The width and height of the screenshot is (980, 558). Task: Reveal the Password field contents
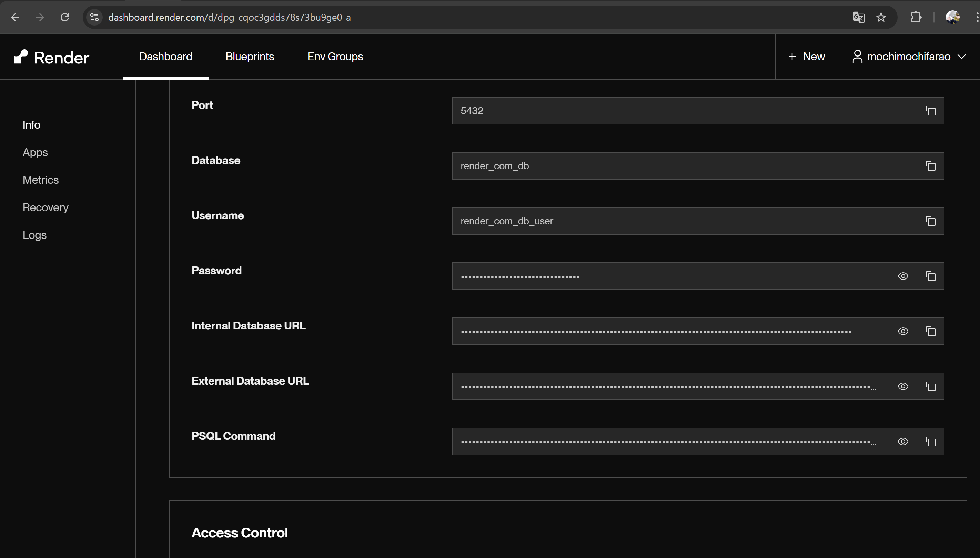click(x=903, y=276)
